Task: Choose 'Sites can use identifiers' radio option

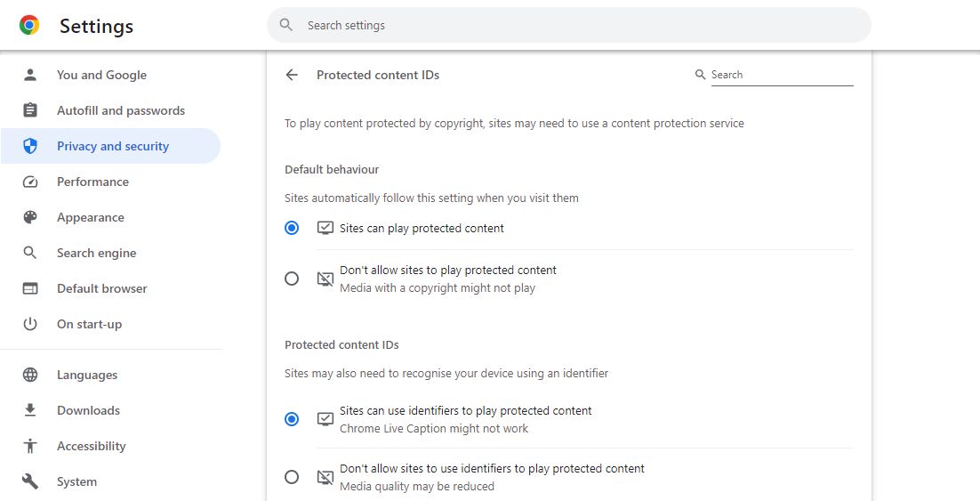Action: (292, 419)
